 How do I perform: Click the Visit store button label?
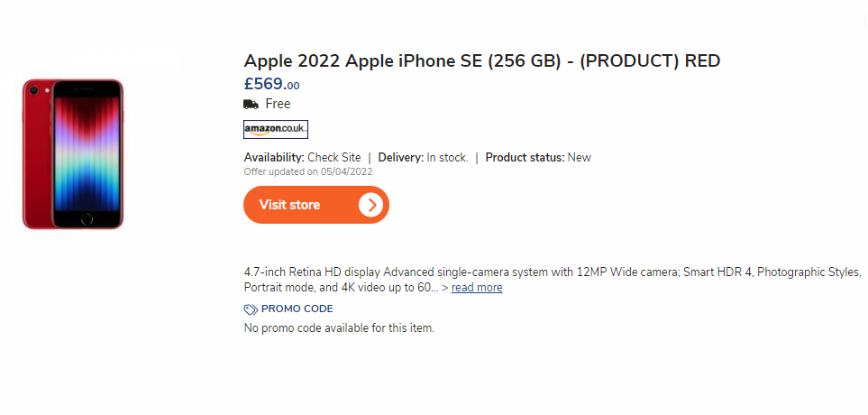[289, 205]
